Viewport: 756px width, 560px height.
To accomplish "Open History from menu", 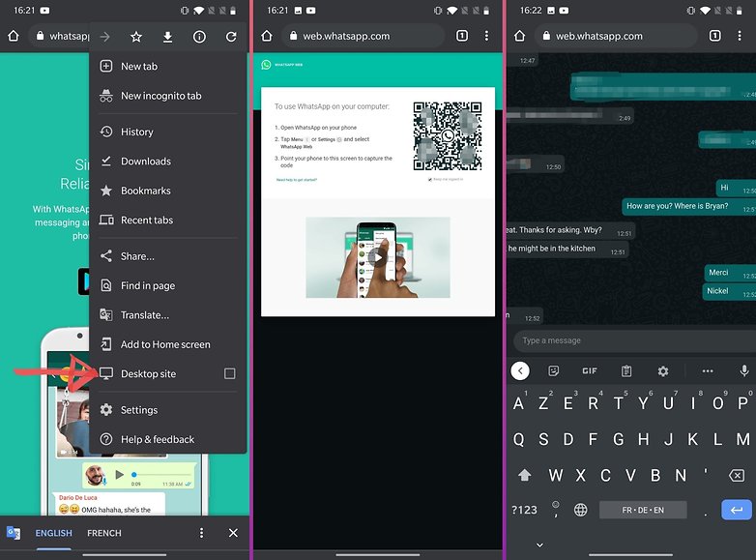I will tap(168, 132).
